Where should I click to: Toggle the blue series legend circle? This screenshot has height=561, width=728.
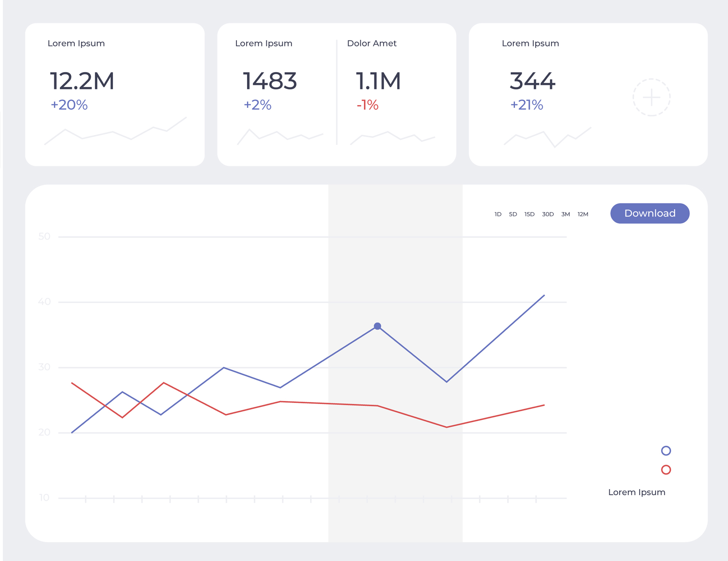click(666, 451)
